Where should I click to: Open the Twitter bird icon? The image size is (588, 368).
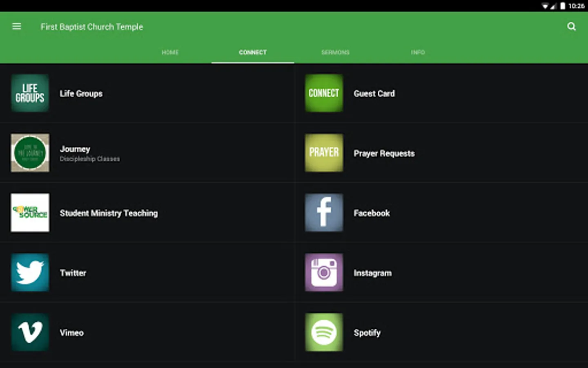30,272
